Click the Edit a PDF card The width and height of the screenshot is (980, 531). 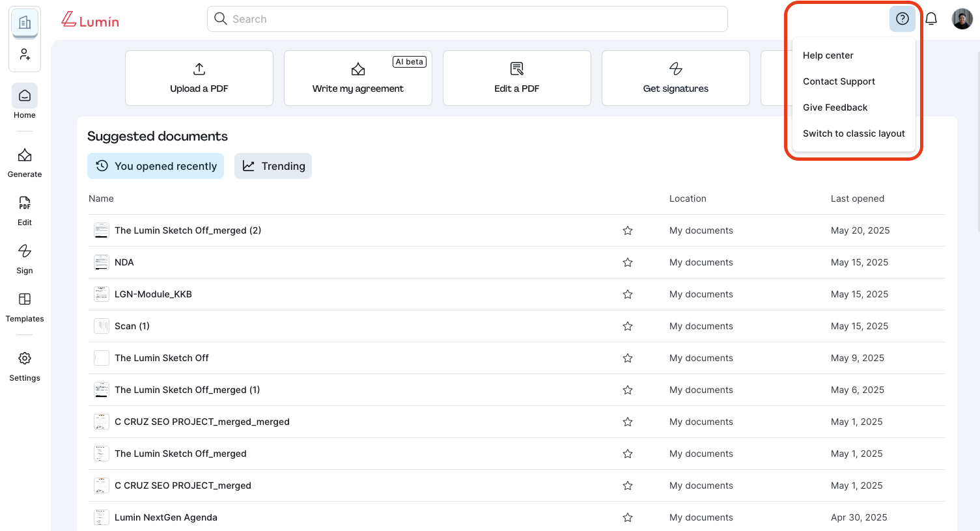pyautogui.click(x=517, y=78)
